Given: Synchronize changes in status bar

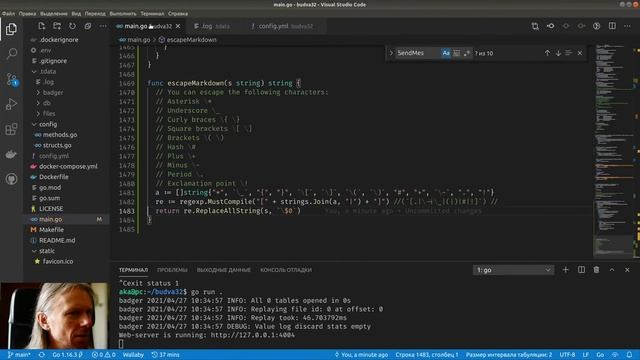Looking at the screenshot, I should pyautogui.click(x=42, y=355).
